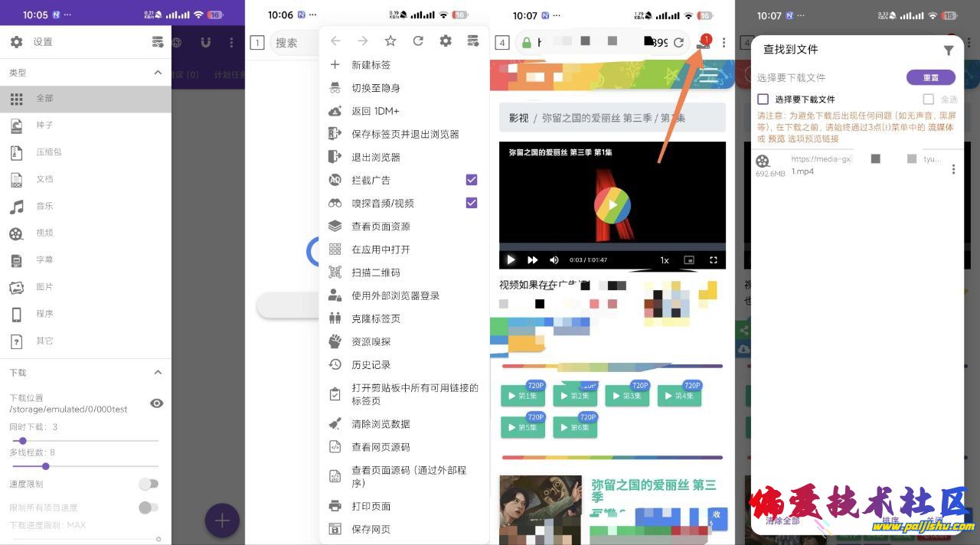Uncheck the 嗅探音频/视频 checkbox

coord(472,203)
